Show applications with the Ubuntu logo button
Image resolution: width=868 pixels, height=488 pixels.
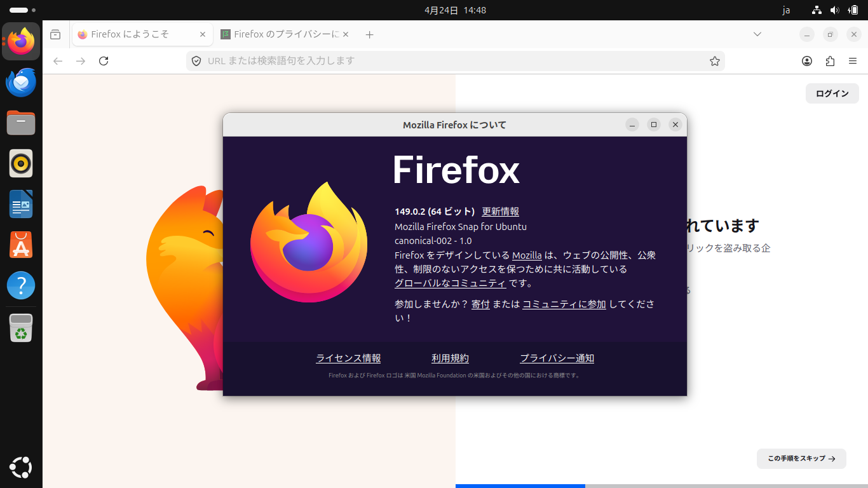pos(21,468)
